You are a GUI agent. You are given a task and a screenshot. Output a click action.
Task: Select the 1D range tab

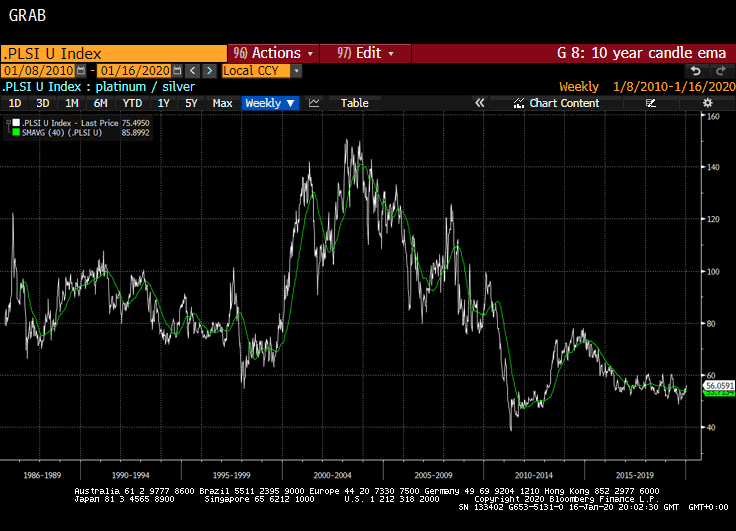click(15, 103)
